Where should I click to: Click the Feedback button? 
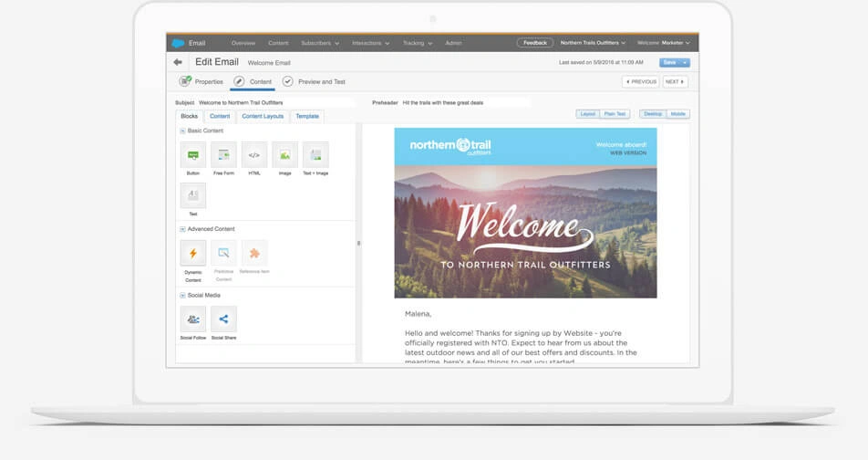pos(534,43)
